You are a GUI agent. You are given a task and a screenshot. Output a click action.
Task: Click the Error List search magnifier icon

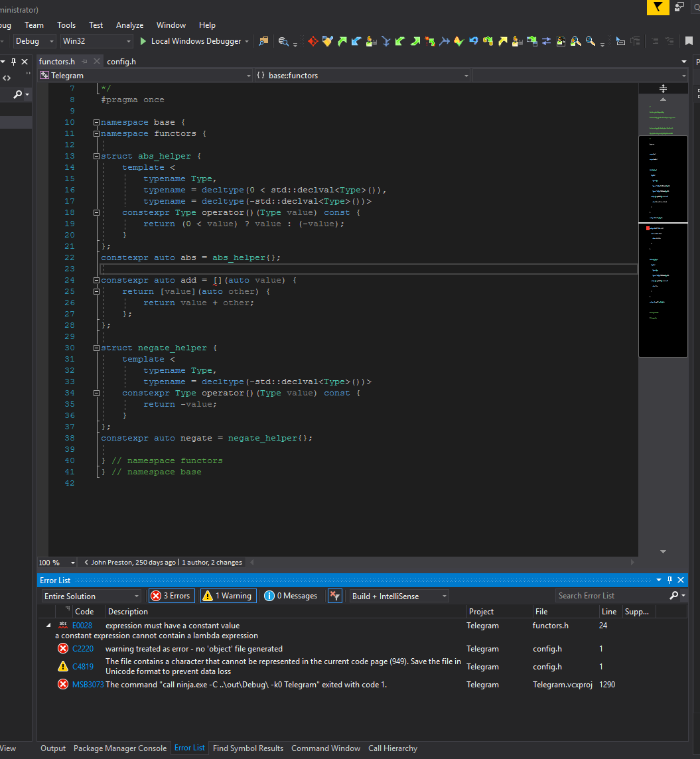click(x=674, y=596)
